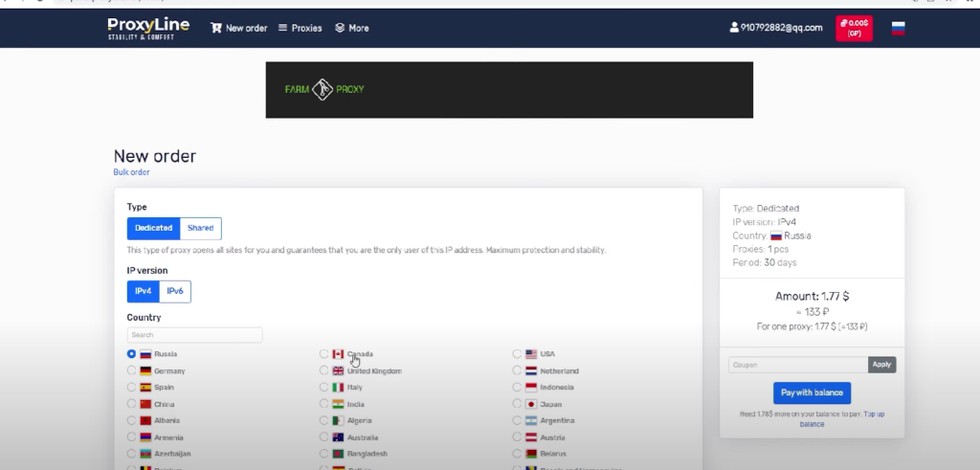Screen dimensions: 980x470
Task: Open the Bulk order link
Action: pos(131,172)
